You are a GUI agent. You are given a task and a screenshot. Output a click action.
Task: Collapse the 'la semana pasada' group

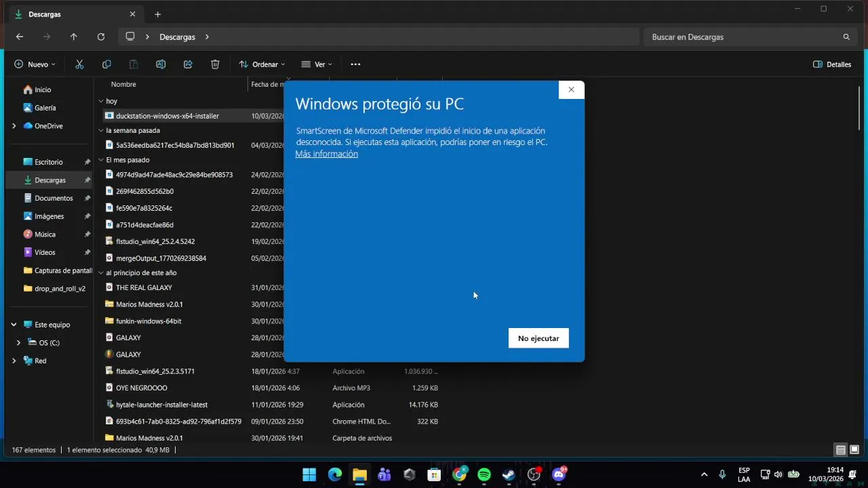101,130
